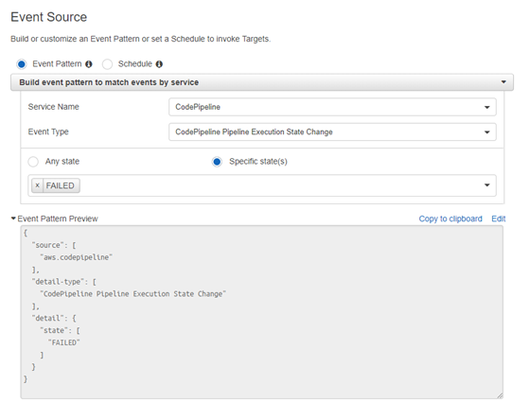Click the states multi-select input field
The width and height of the screenshot is (529, 420).
click(262, 185)
